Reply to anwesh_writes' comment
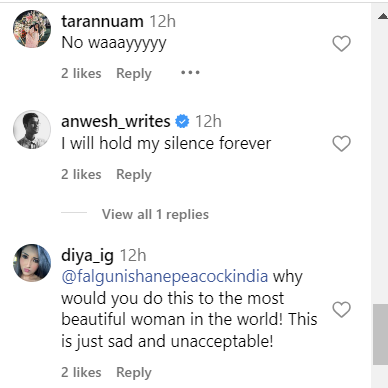 tap(134, 174)
